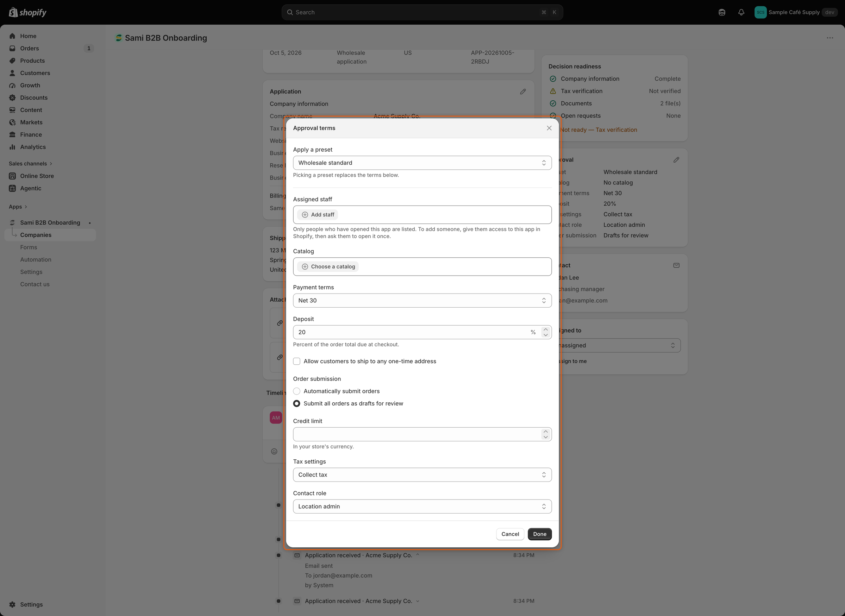Decrease the Deposit value with down arrow
Viewport: 845px width, 616px height.
coord(546,335)
